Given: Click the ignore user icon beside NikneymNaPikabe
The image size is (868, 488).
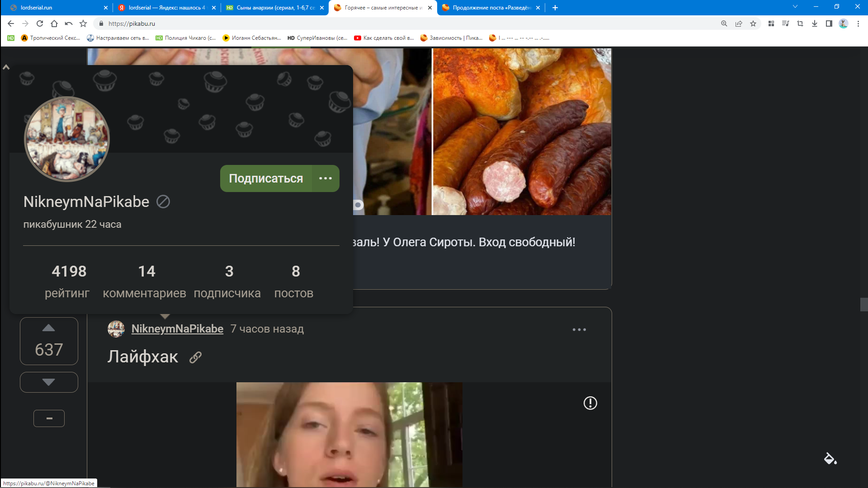Looking at the screenshot, I should tap(163, 202).
